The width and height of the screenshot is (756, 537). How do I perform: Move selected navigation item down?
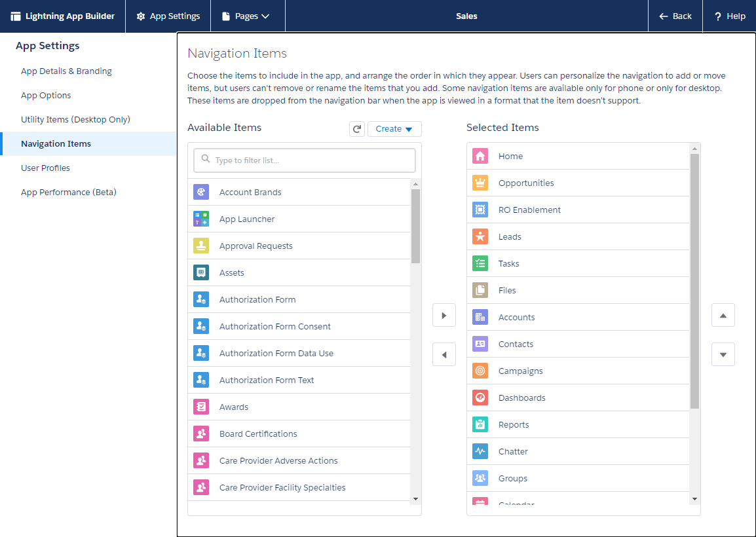point(723,355)
